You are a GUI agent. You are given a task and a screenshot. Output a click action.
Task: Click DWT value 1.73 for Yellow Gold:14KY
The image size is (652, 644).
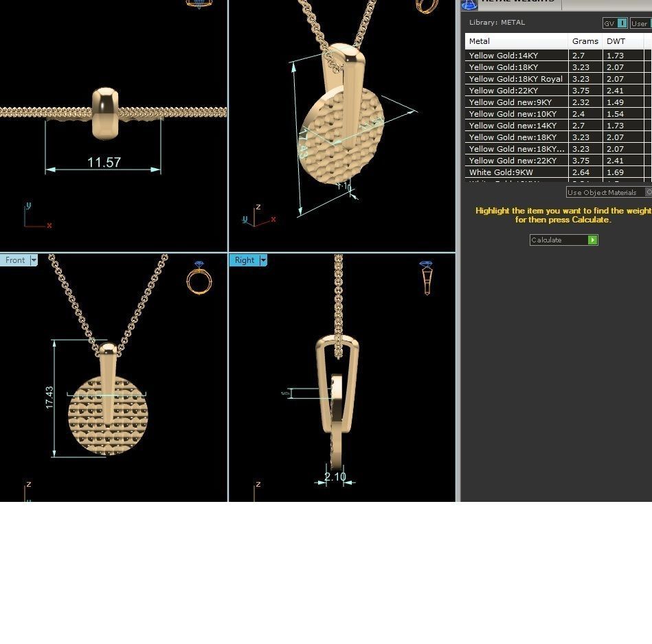pyautogui.click(x=615, y=55)
